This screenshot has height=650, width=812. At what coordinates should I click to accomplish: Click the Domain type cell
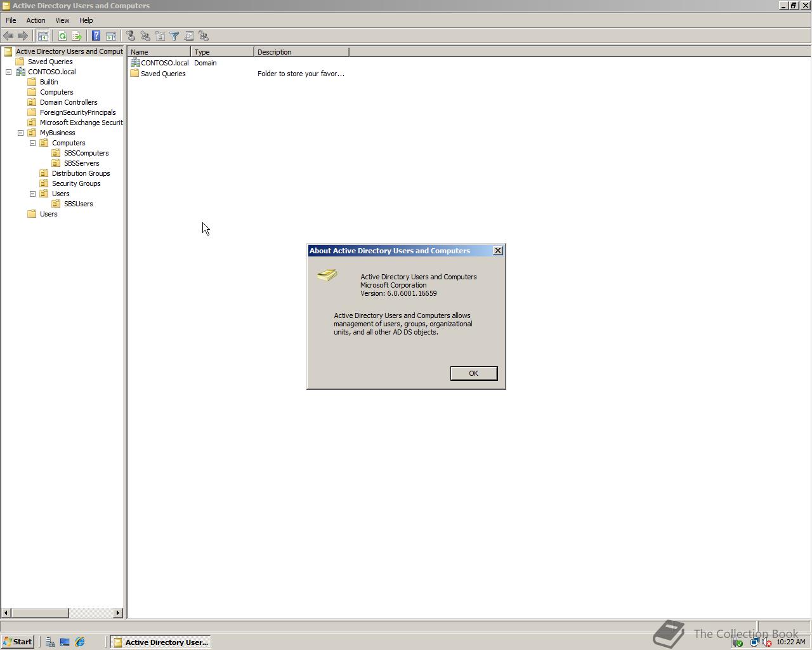coord(206,63)
